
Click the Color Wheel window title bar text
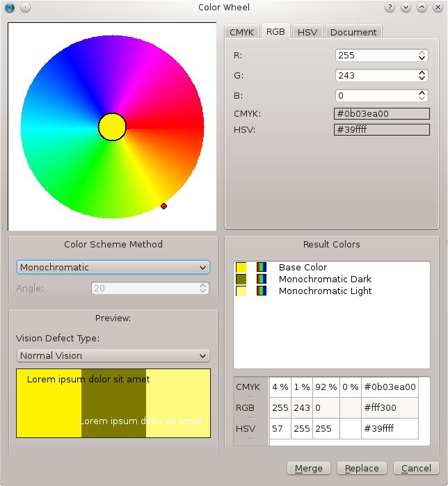click(224, 8)
